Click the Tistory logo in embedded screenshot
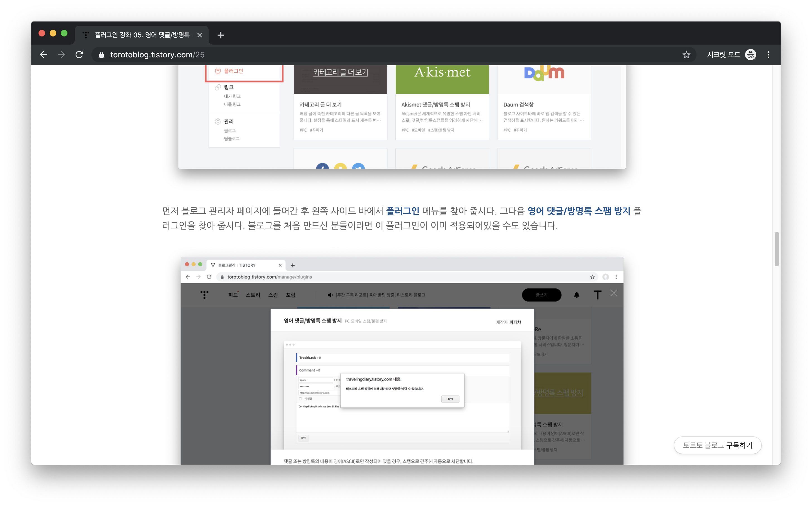812x506 pixels. tap(204, 295)
